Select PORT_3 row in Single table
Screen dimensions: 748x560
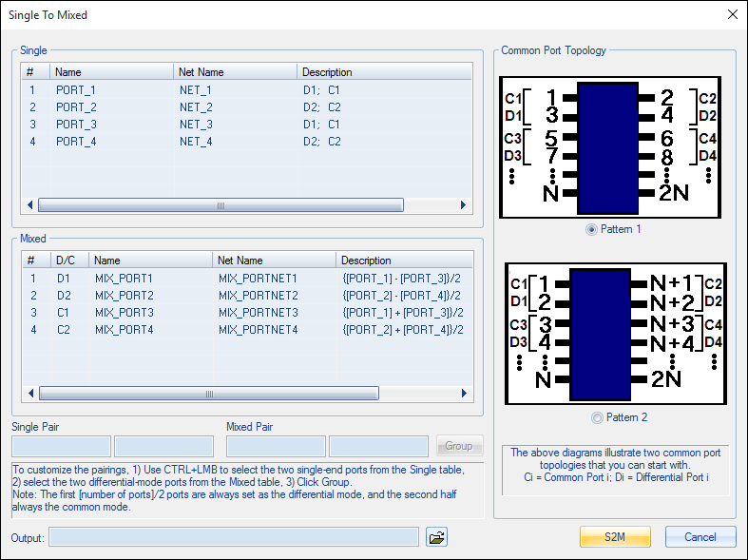pyautogui.click(x=76, y=125)
